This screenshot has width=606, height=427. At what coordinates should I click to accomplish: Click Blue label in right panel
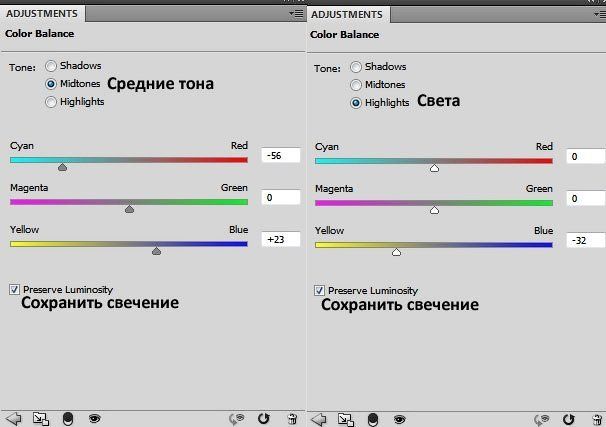(543, 231)
